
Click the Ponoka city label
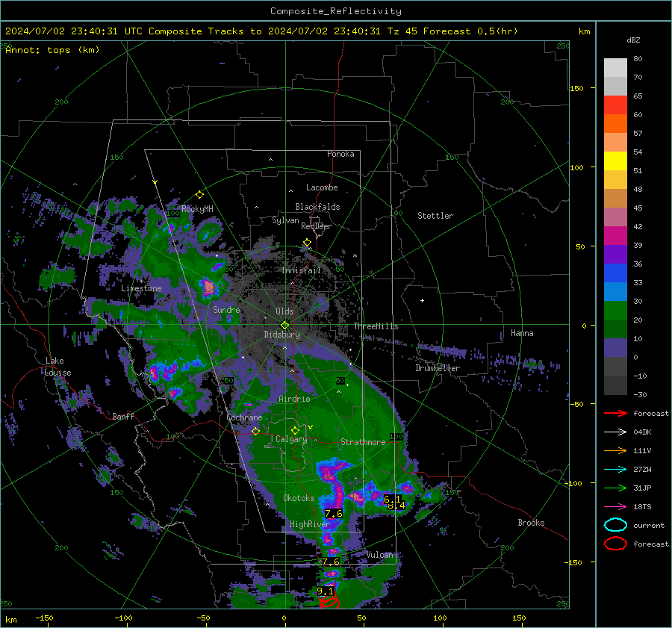(x=340, y=154)
